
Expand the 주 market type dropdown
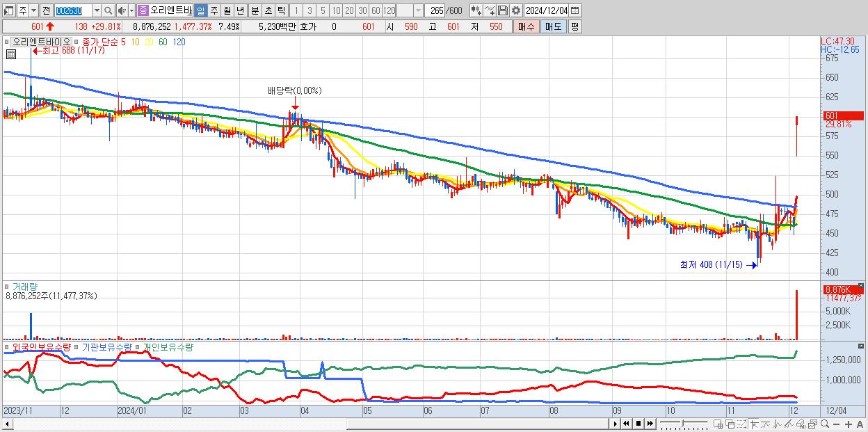pyautogui.click(x=33, y=10)
